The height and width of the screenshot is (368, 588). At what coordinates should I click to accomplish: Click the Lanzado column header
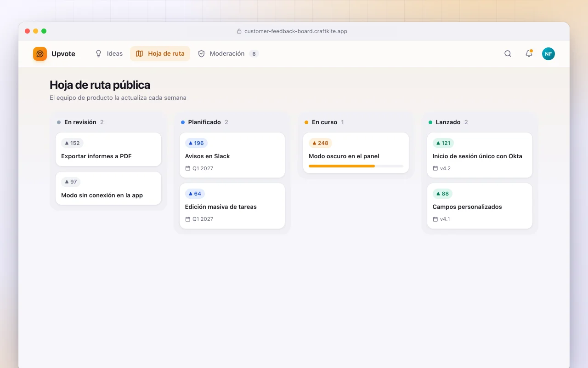(x=448, y=122)
